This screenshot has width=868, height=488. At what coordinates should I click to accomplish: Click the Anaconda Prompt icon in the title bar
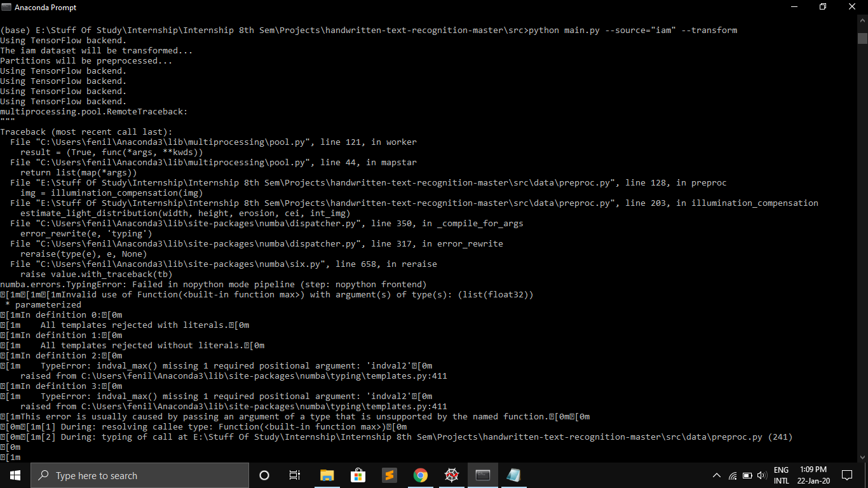tap(7, 7)
